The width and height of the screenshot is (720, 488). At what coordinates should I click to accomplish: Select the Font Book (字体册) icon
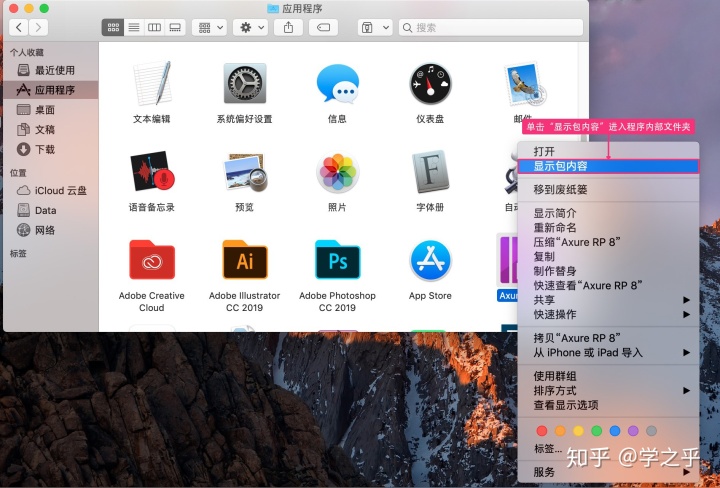[x=430, y=173]
